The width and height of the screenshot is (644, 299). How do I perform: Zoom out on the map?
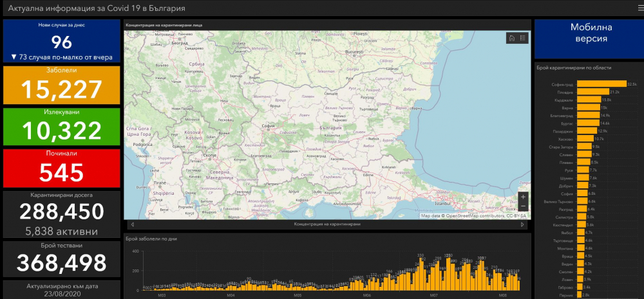(x=523, y=206)
